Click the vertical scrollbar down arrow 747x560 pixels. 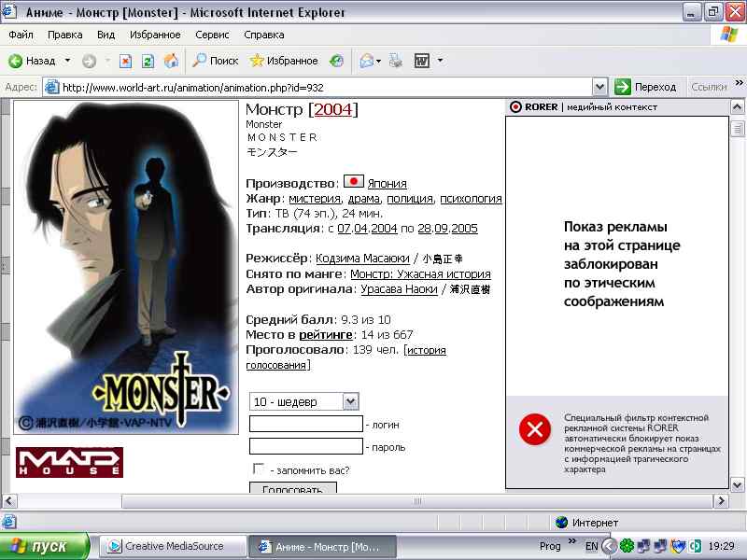pyautogui.click(x=737, y=485)
